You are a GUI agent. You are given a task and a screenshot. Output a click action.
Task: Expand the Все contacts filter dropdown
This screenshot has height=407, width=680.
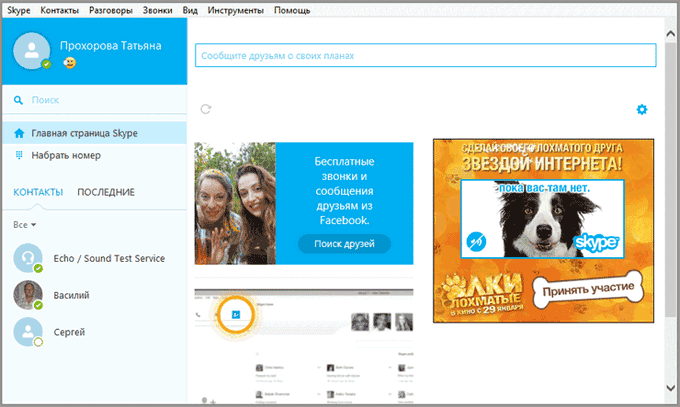26,225
